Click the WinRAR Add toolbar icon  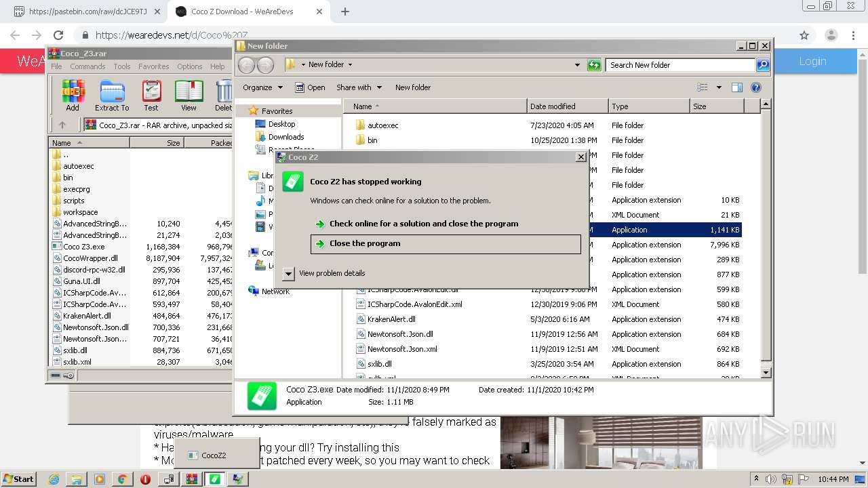73,96
